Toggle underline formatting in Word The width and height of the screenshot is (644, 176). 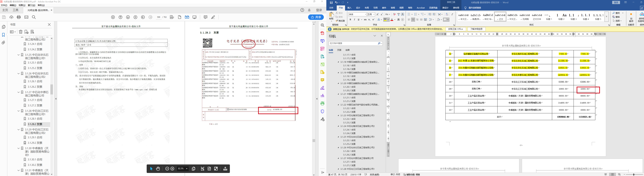click(358, 20)
